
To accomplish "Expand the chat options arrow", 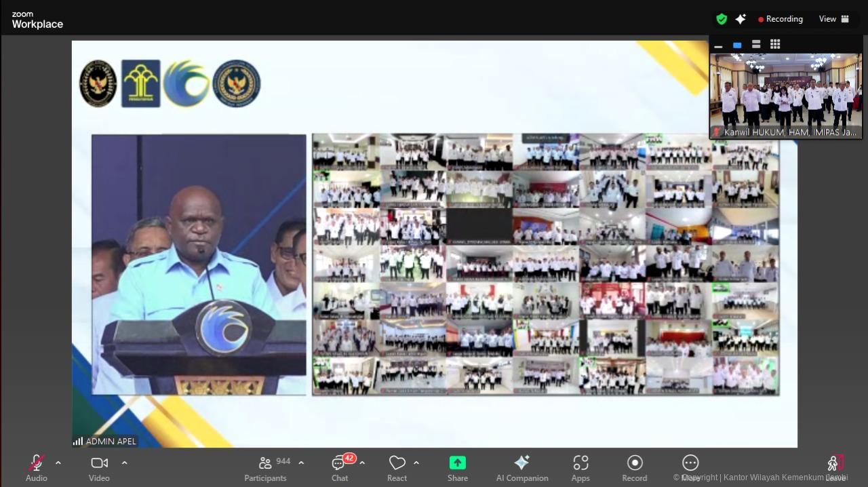I will [x=362, y=463].
